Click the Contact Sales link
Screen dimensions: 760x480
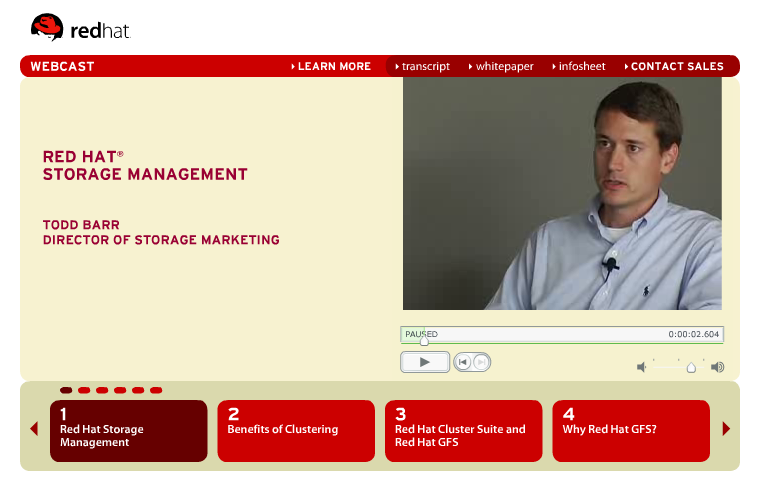coord(676,67)
